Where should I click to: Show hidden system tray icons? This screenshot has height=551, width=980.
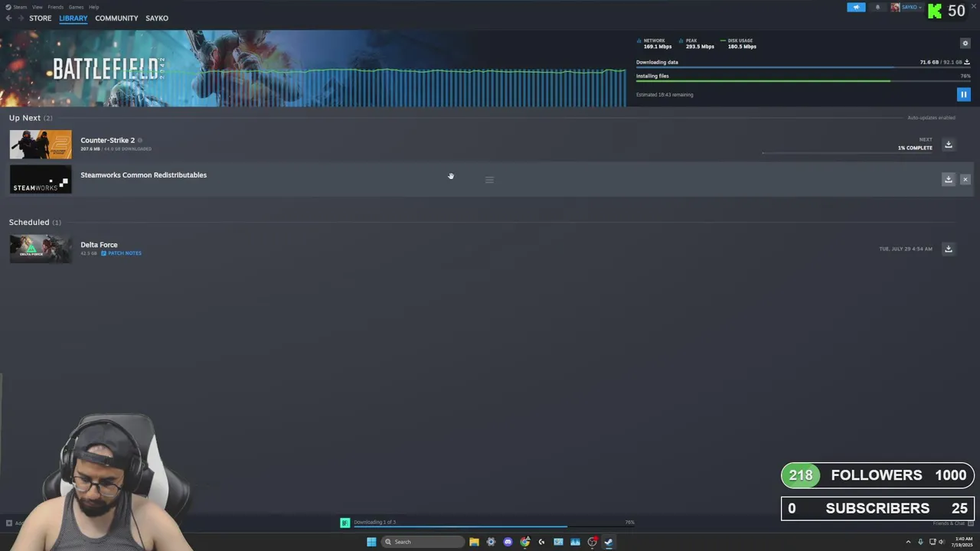point(908,542)
